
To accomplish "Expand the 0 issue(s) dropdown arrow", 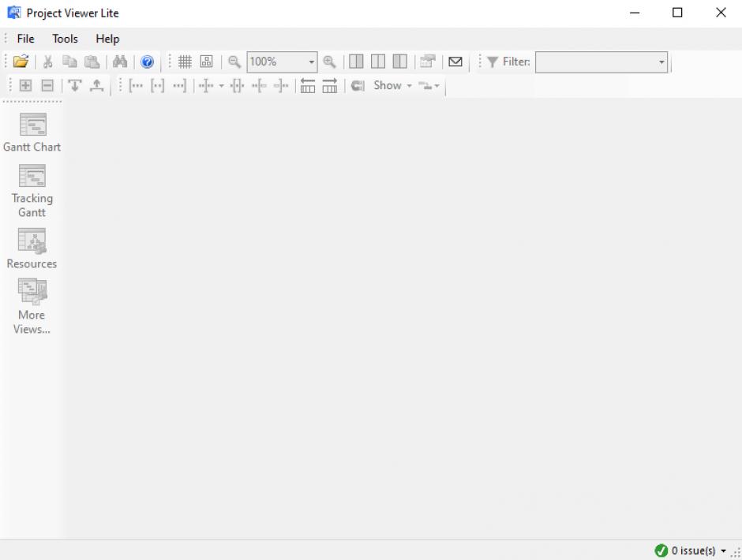I will 723,551.
